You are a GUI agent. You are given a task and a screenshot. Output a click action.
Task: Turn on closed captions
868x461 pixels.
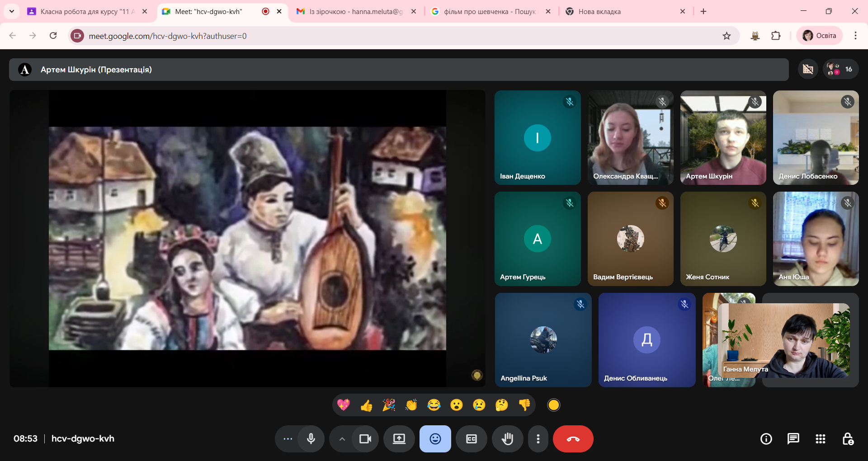(x=472, y=439)
